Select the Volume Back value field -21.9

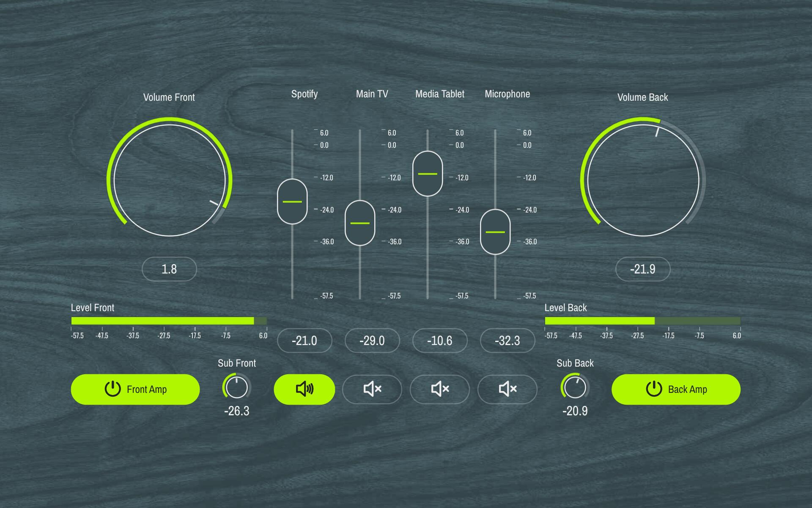[643, 269]
